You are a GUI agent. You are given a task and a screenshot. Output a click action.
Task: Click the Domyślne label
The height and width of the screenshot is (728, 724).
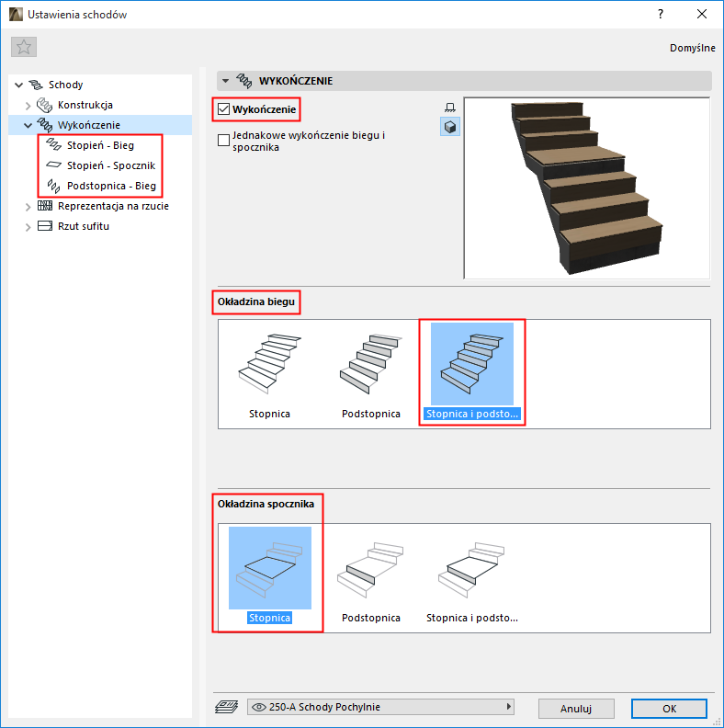tap(693, 48)
